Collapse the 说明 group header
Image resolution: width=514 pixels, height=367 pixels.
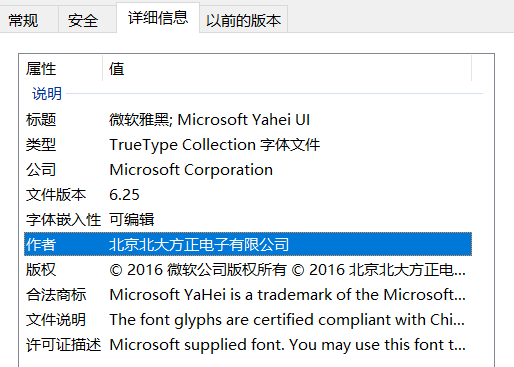pos(47,94)
